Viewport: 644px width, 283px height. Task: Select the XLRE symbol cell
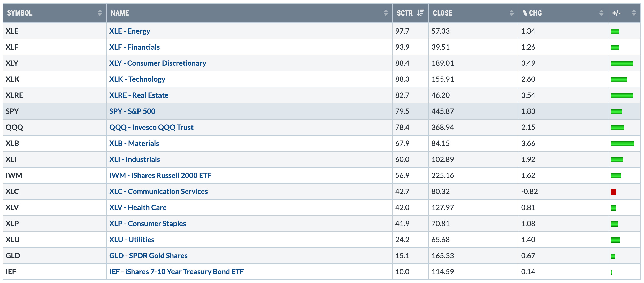coord(14,95)
